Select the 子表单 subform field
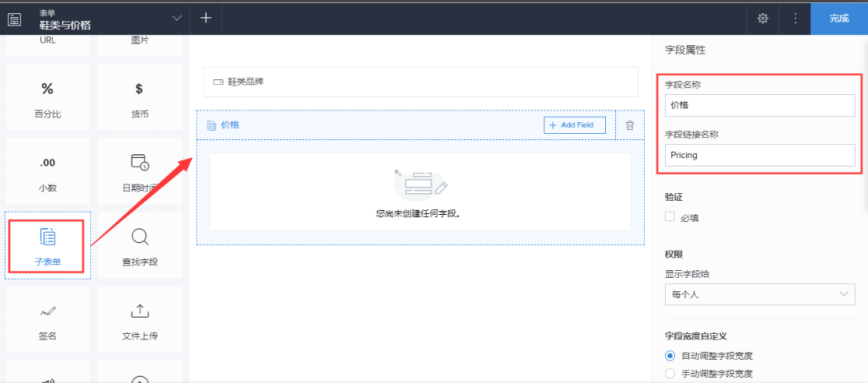 [47, 245]
